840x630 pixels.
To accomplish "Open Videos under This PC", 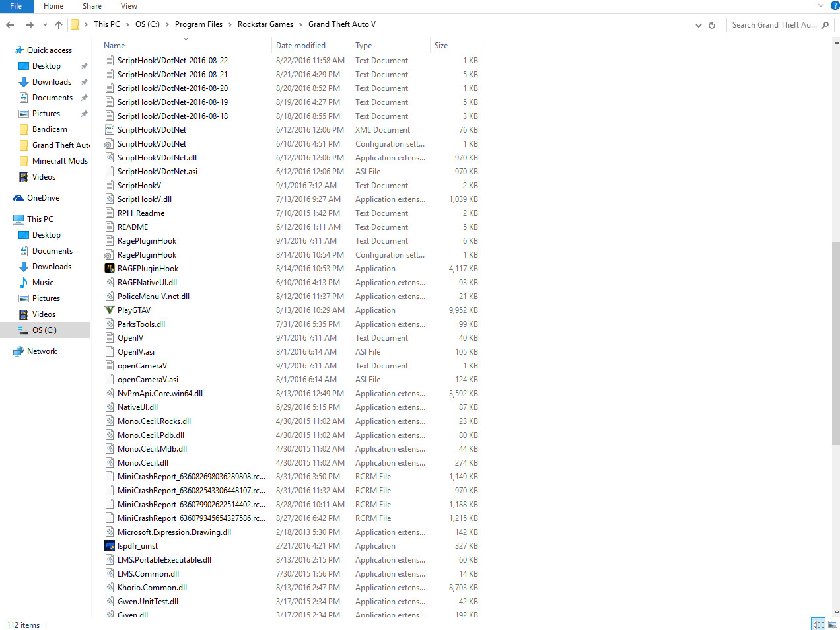I will click(44, 314).
